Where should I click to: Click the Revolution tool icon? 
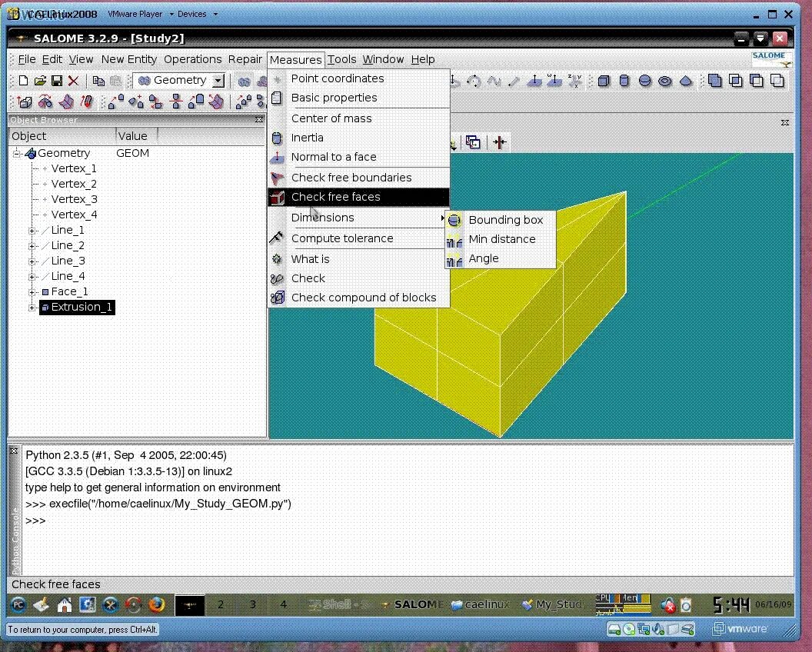coord(45,102)
